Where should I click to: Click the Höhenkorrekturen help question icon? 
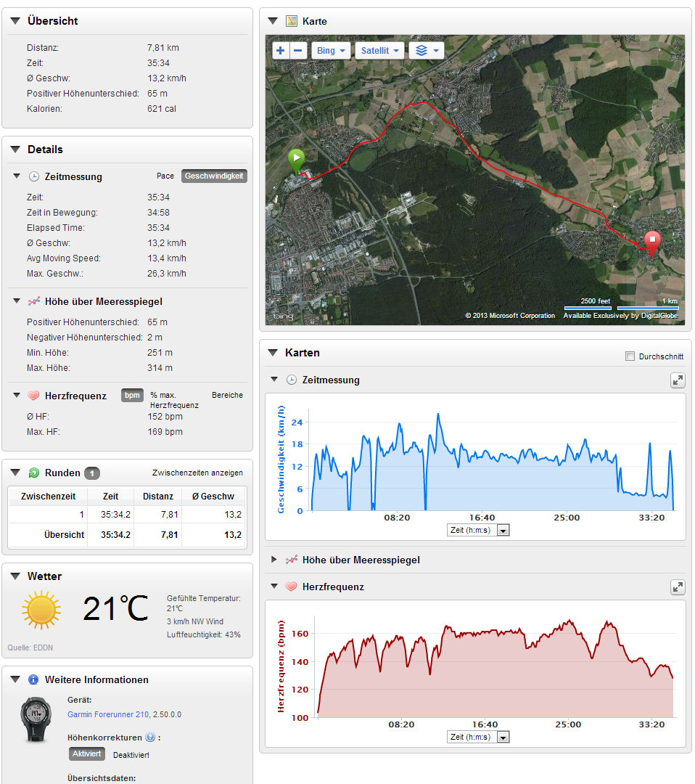[150, 738]
